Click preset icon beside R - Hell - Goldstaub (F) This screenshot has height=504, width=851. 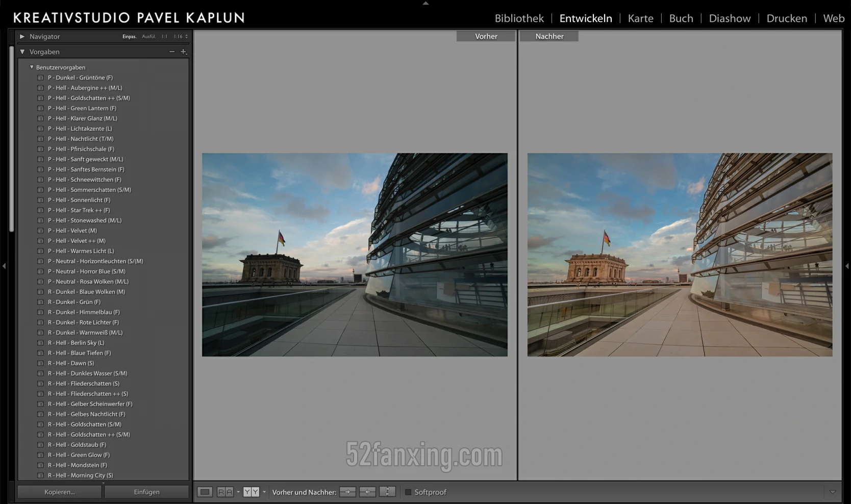pyautogui.click(x=40, y=445)
